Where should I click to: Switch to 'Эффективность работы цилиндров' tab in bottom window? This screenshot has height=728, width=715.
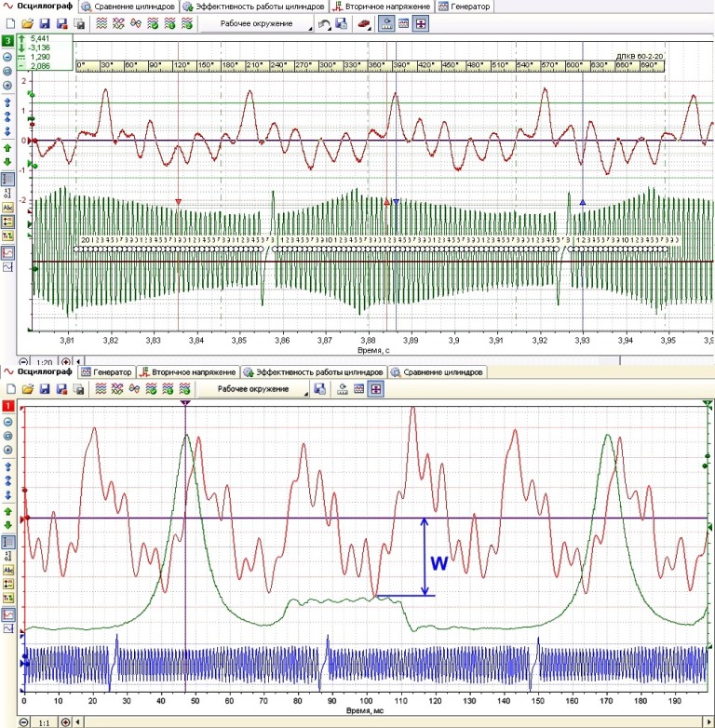click(315, 371)
